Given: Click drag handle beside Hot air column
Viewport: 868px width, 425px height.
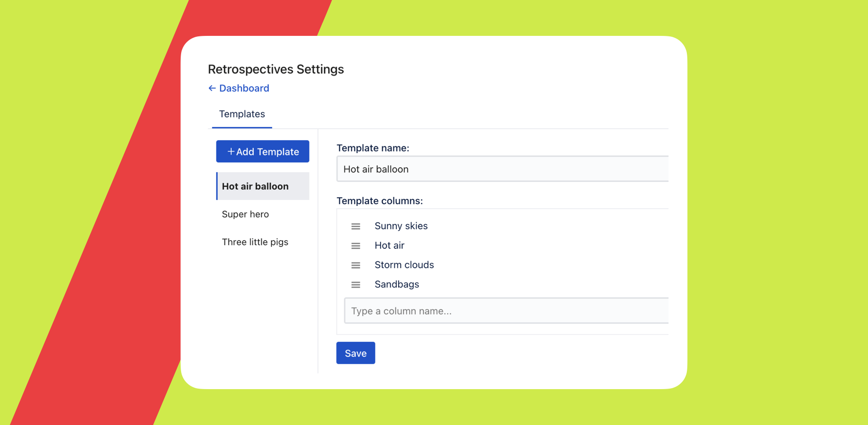Looking at the screenshot, I should tap(356, 246).
